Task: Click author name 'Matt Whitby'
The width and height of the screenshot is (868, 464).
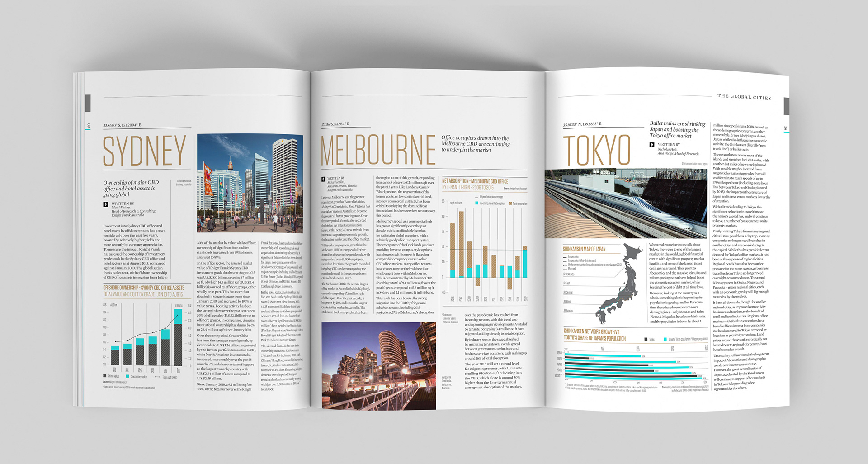Action: click(121, 208)
